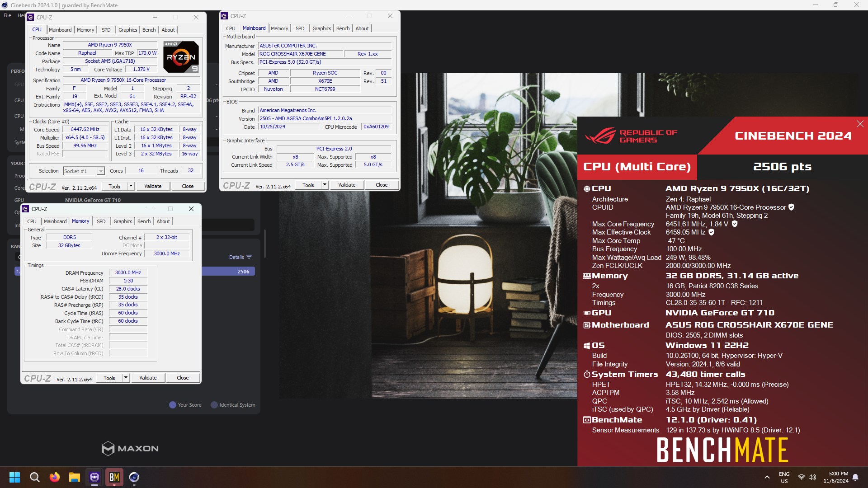Select Bench tab in CPU-Z Memory window
Image resolution: width=868 pixels, height=488 pixels.
pos(144,221)
